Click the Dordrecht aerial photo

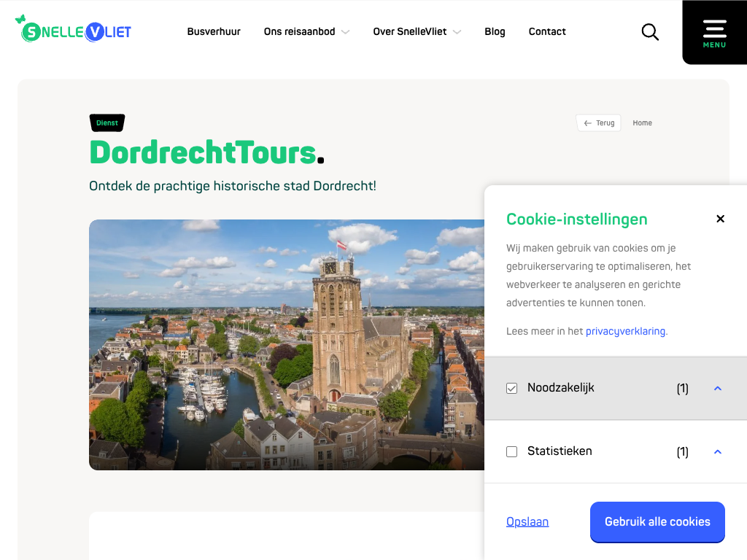(287, 345)
